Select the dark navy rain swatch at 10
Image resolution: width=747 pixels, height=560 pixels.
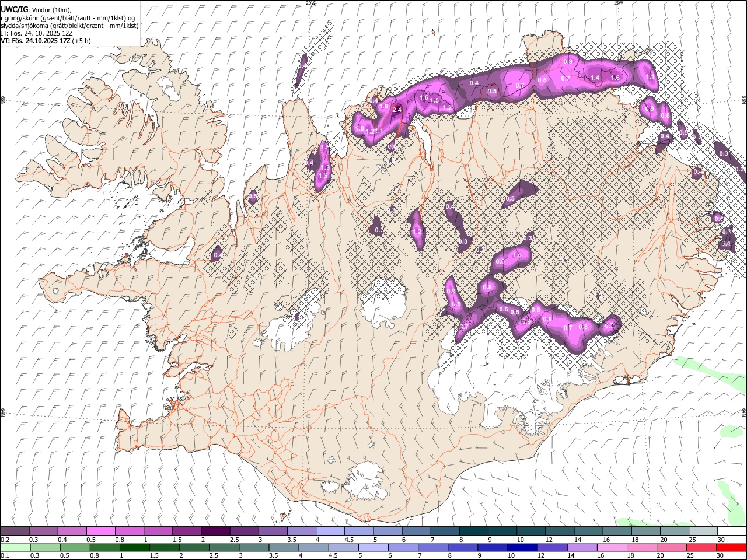click(x=521, y=547)
